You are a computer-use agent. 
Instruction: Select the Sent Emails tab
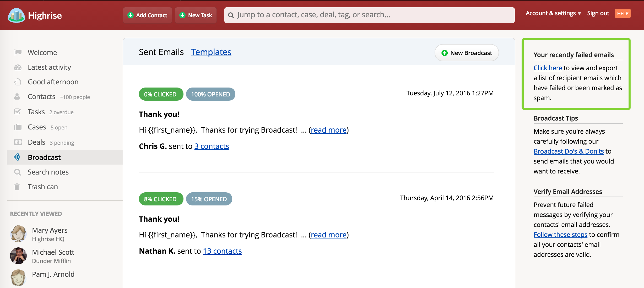pyautogui.click(x=161, y=52)
